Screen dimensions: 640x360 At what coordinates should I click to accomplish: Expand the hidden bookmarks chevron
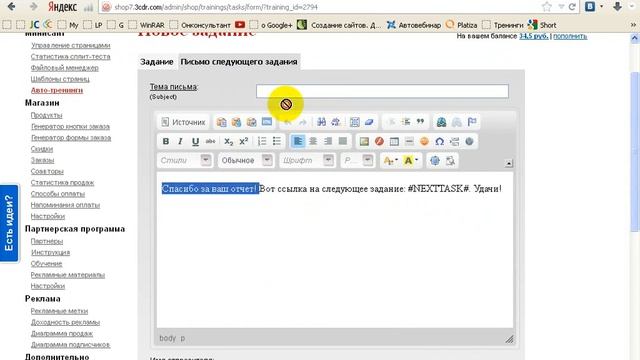[633, 25]
